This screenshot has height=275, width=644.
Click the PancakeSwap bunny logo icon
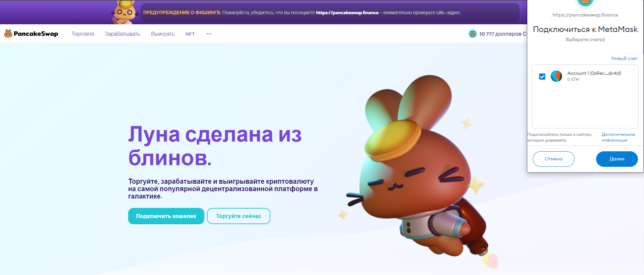pyautogui.click(x=8, y=34)
